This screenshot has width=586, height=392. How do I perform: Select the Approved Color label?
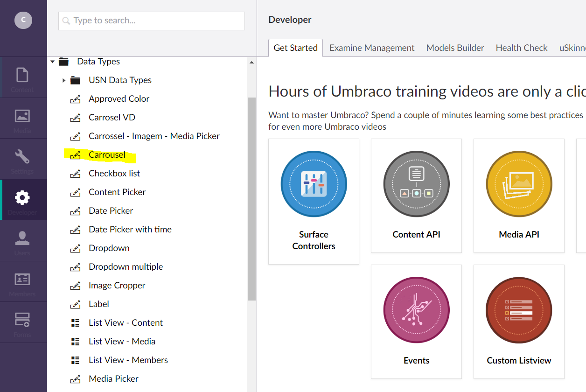tap(119, 99)
